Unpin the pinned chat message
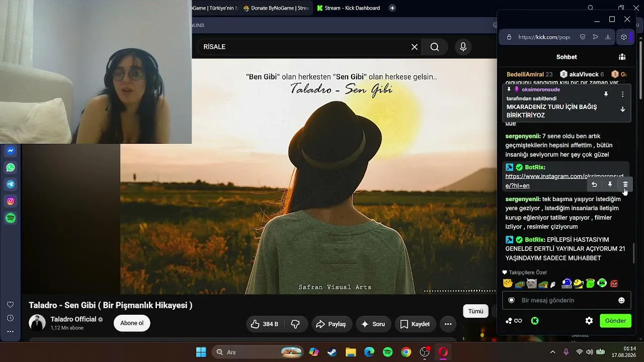The width and height of the screenshot is (644, 362). tap(606, 94)
